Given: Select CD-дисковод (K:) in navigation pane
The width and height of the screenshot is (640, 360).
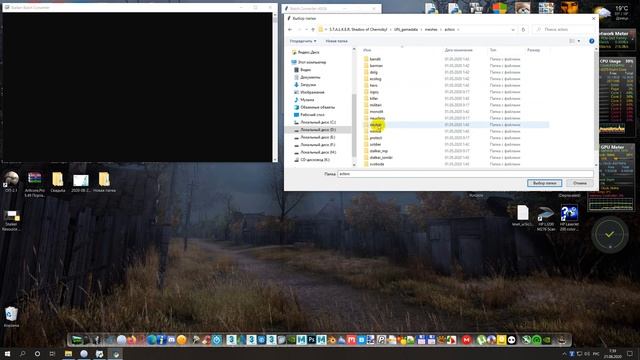Looking at the screenshot, I should 311,160.
